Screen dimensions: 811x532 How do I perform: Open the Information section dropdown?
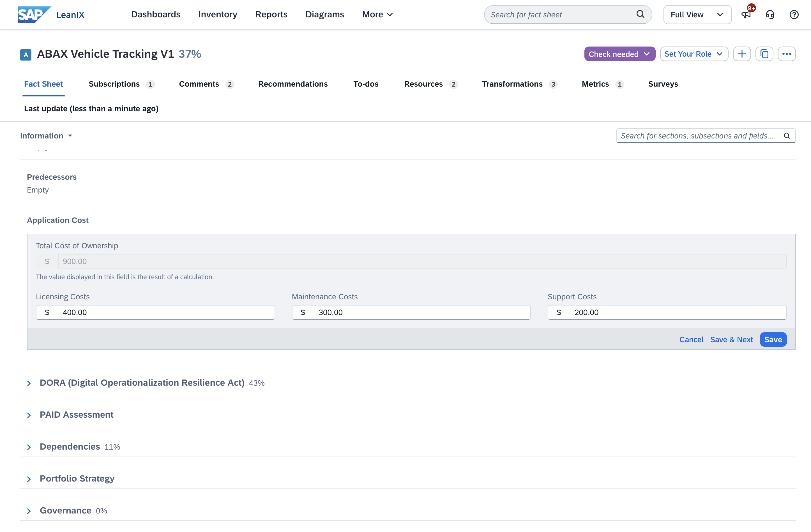46,136
